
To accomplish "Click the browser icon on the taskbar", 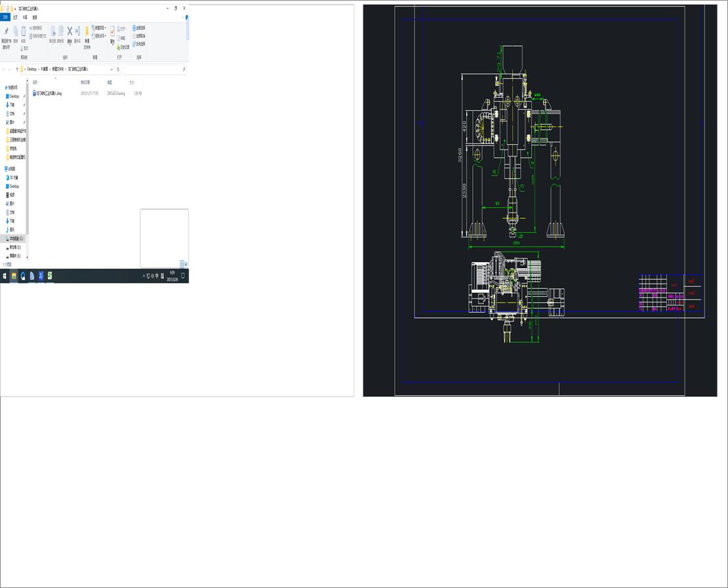I will pos(23,276).
